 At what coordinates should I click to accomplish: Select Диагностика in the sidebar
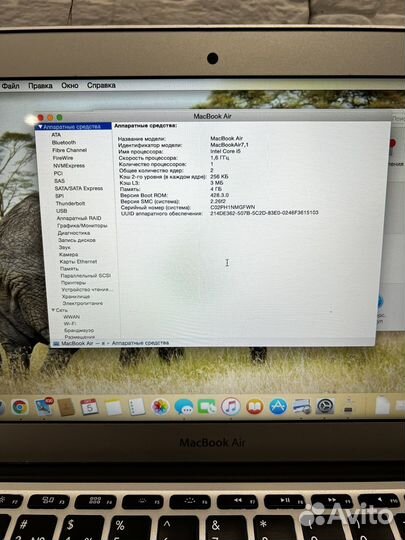pyautogui.click(x=74, y=233)
